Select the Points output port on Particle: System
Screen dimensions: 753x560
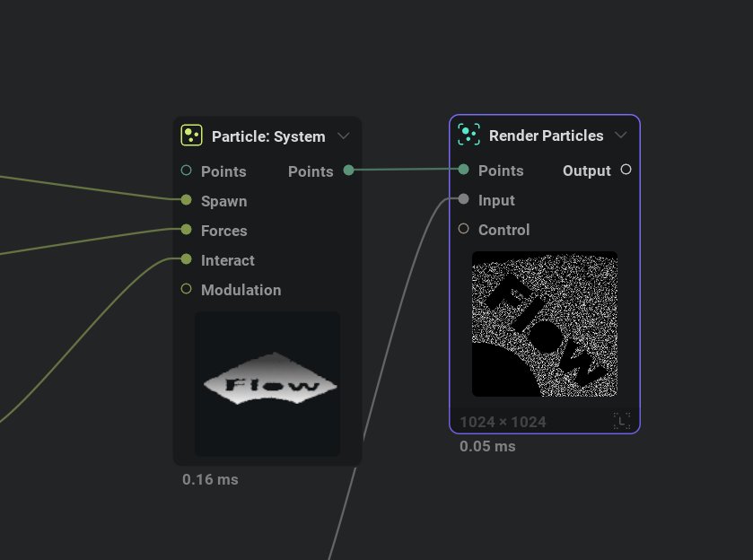348,170
